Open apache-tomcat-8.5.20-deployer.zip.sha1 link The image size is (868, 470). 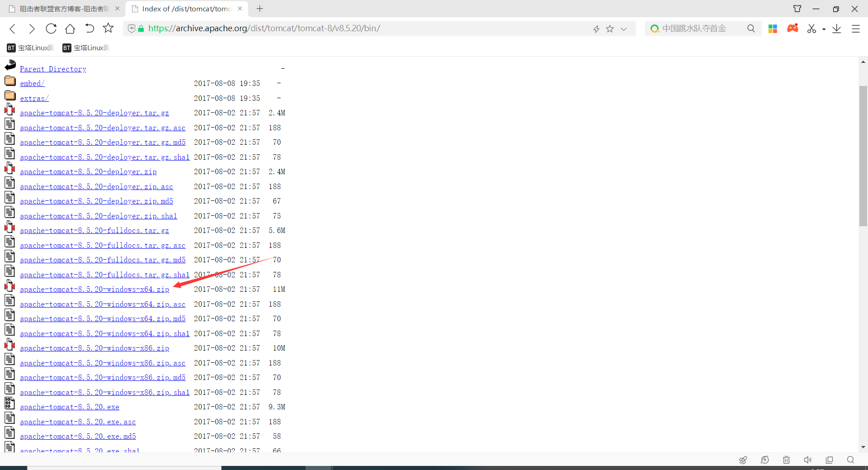99,216
